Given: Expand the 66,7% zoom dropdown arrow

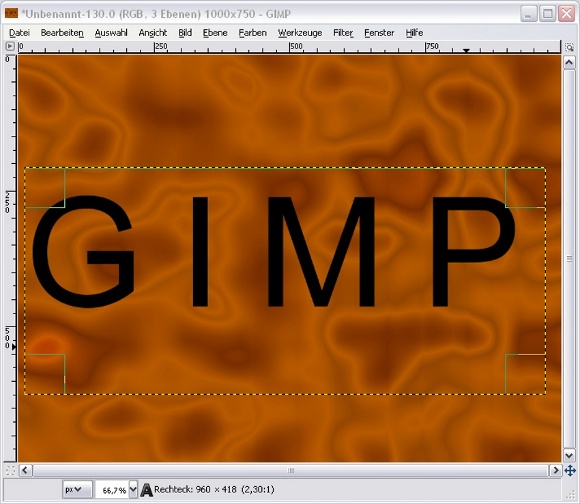Looking at the screenshot, I should click(x=133, y=490).
